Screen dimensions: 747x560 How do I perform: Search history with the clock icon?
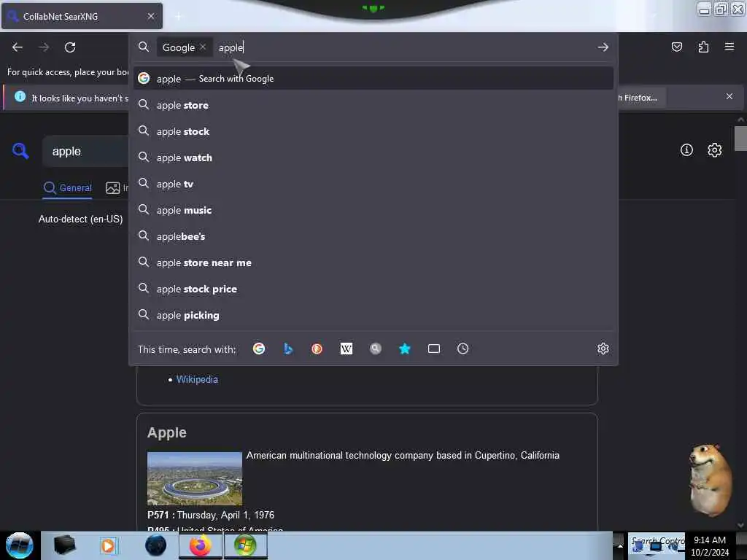[x=462, y=349]
